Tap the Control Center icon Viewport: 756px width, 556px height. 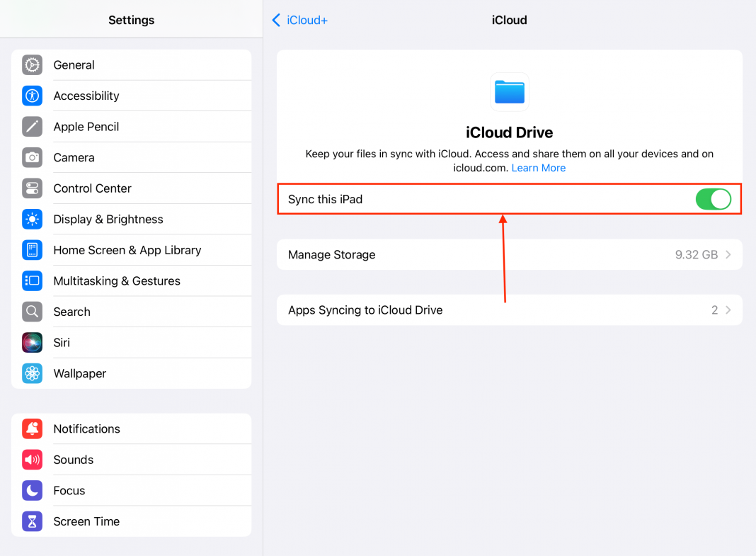pos(32,188)
